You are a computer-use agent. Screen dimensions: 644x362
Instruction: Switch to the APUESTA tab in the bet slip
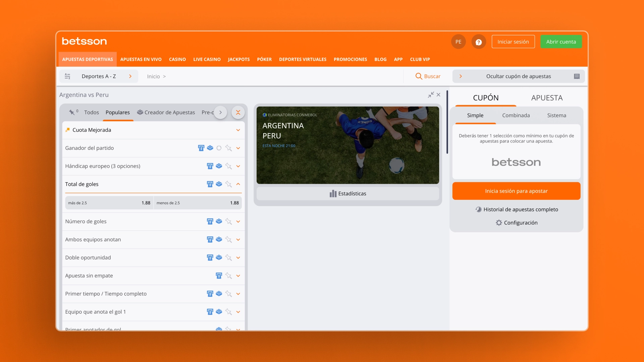tap(547, 98)
